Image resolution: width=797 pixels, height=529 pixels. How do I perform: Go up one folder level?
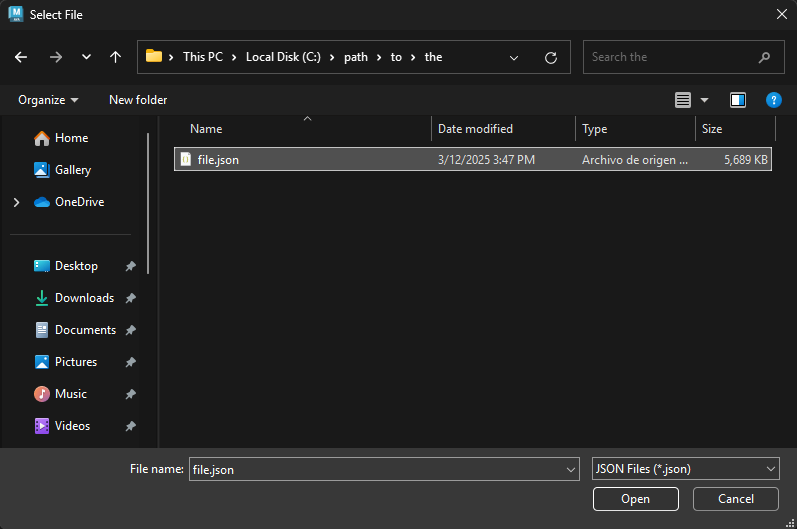coord(115,57)
